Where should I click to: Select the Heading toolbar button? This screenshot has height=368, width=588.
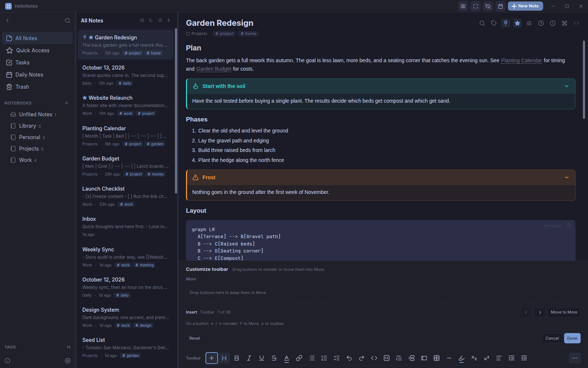point(224,358)
